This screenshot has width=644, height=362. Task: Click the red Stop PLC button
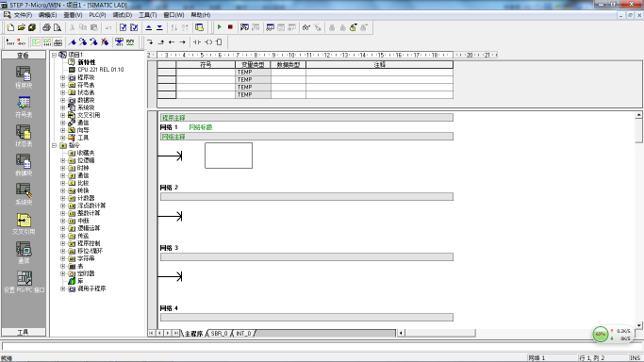tap(230, 27)
